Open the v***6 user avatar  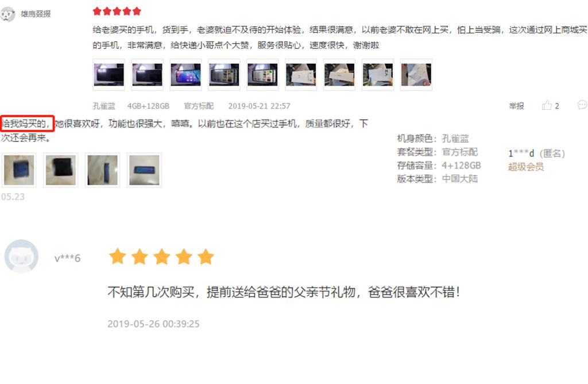(21, 256)
